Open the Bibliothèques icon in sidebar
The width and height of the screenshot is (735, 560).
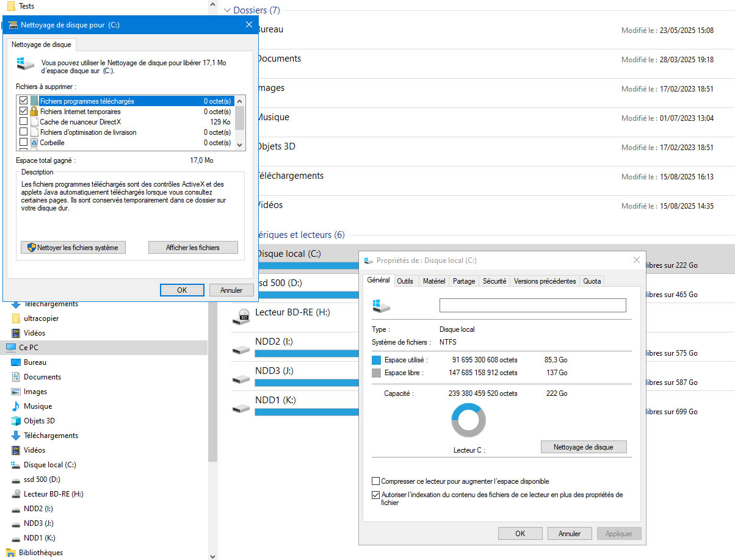click(11, 553)
